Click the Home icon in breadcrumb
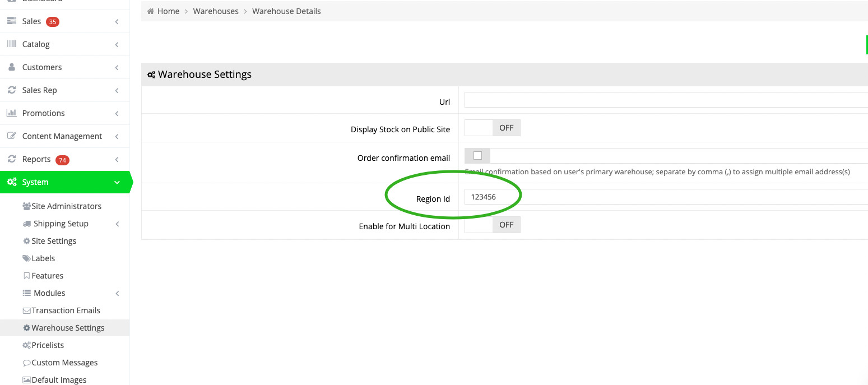868x385 pixels. pos(150,11)
